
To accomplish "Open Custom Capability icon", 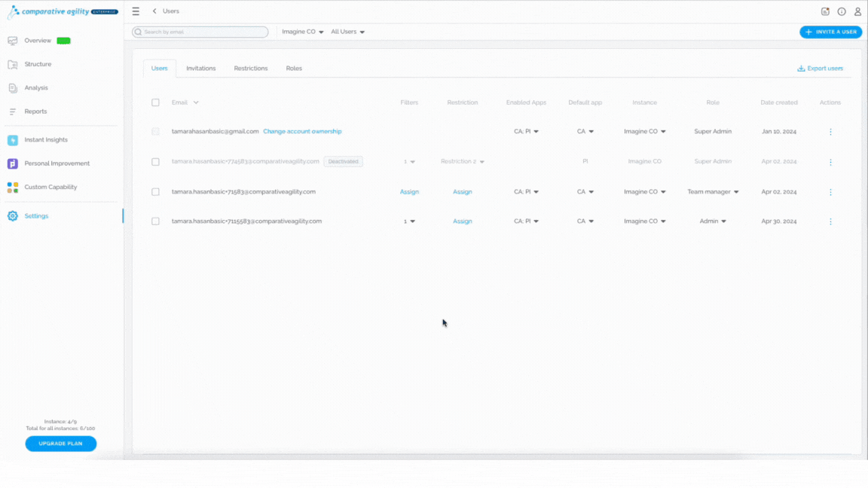I will pos(13,188).
